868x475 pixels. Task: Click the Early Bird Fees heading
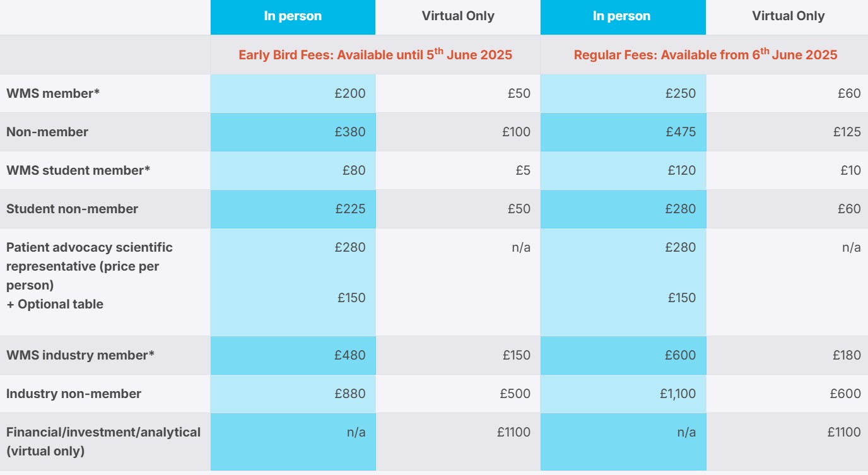[375, 54]
